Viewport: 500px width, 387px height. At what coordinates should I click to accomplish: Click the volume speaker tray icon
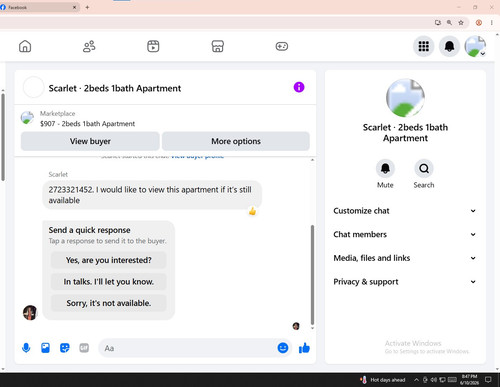click(x=434, y=380)
